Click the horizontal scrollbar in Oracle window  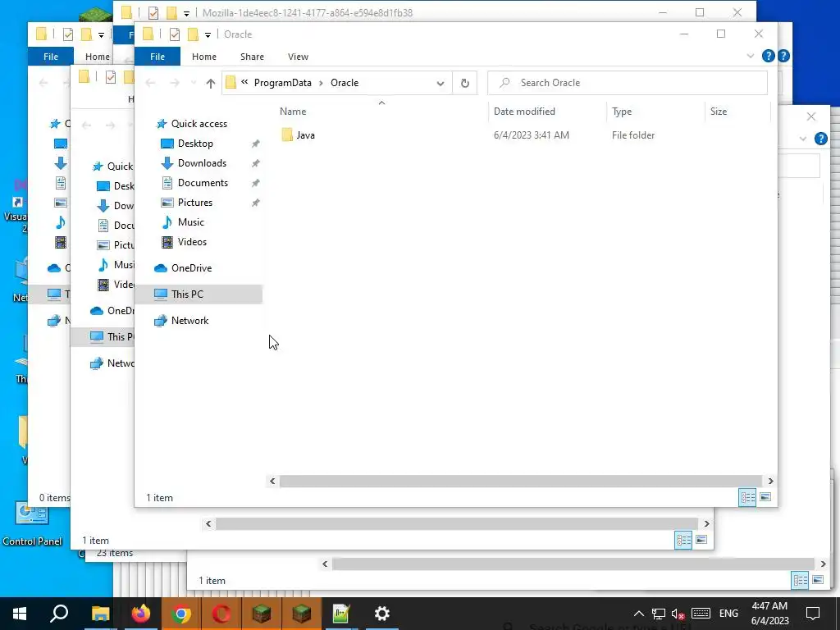tap(520, 481)
